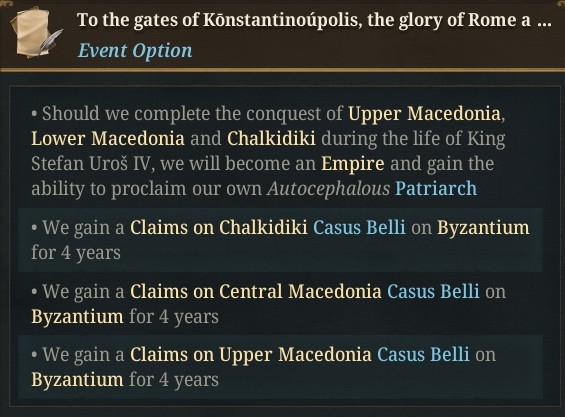
Task: Open the blue Patriarch concept link
Action: point(436,188)
